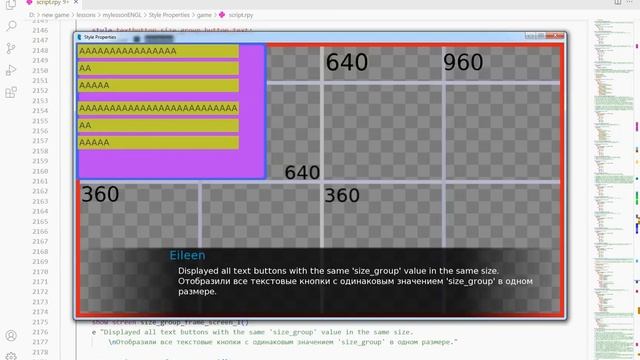
Task: Open the 'Style Properties' breadcrumb segment
Action: (169, 15)
